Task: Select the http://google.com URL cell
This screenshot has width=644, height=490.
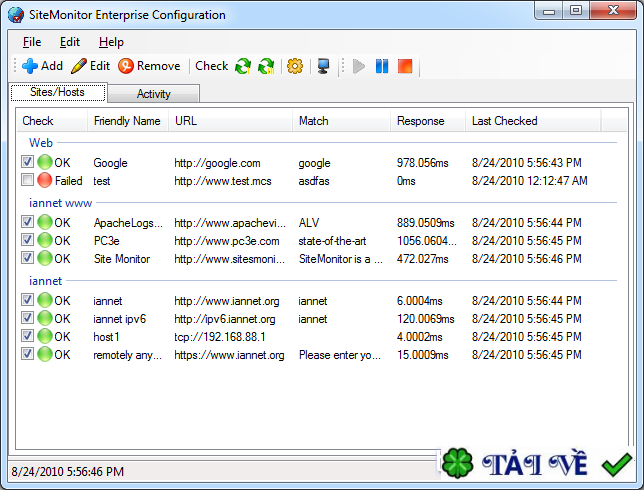Action: tap(217, 163)
